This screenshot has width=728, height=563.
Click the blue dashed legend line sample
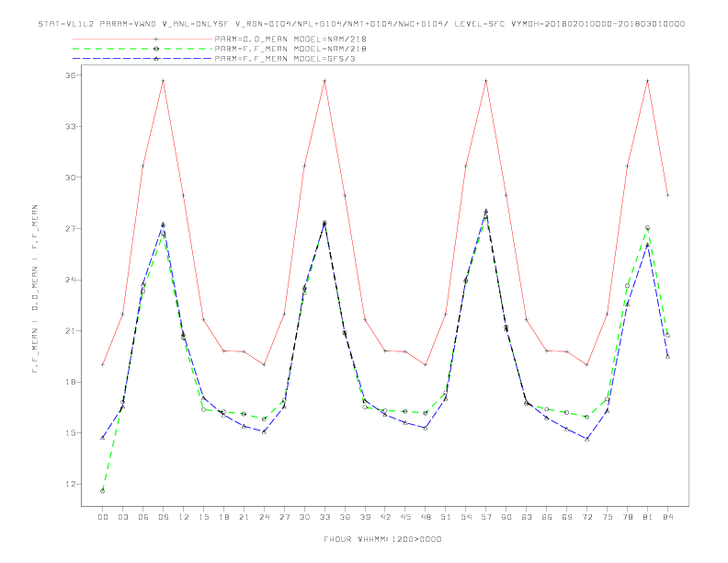[x=142, y=59]
